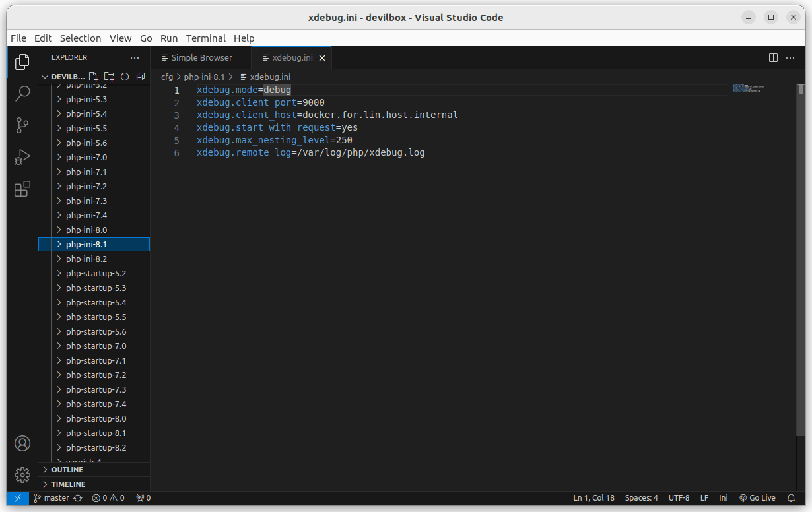Screen dimensions: 812x512
Task: Open the Source Control view
Action: [x=22, y=125]
